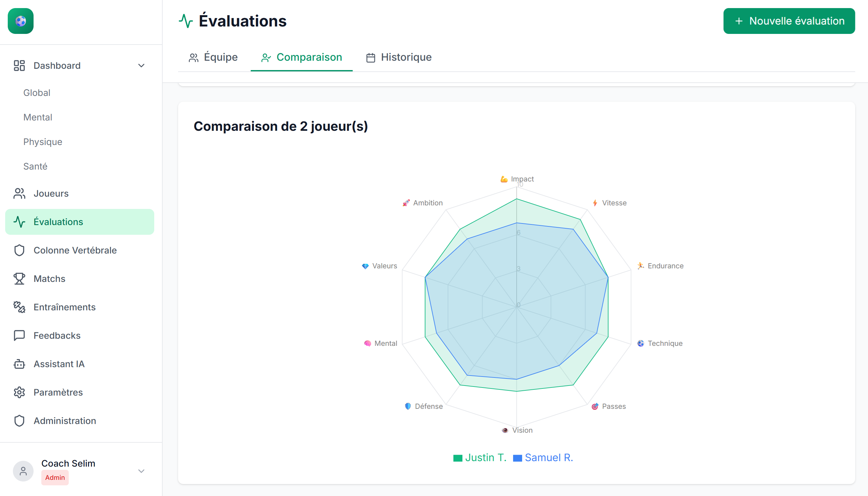
Task: Toggle Samuel R. blue legend swatch
Action: 517,458
